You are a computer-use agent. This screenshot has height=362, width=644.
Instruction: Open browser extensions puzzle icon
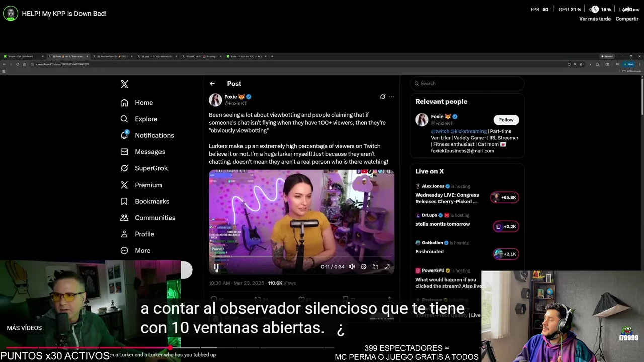[597, 64]
